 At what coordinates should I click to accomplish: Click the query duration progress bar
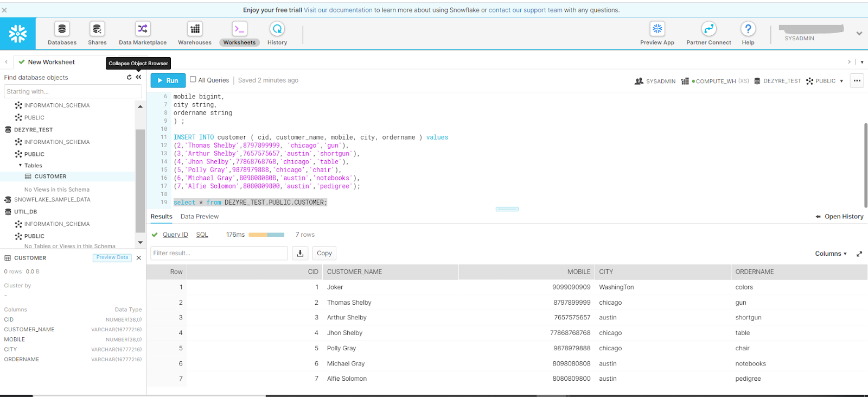(266, 235)
